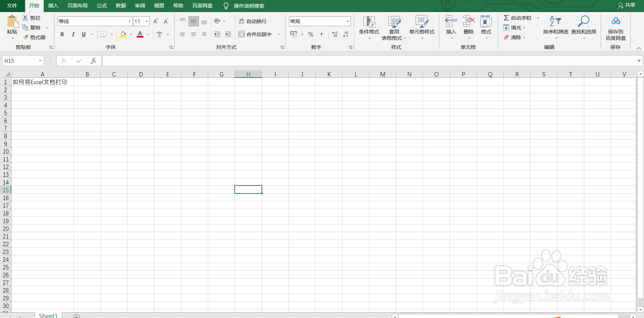644x318 pixels.
Task: Increase decimal places
Action: pyautogui.click(x=335, y=34)
